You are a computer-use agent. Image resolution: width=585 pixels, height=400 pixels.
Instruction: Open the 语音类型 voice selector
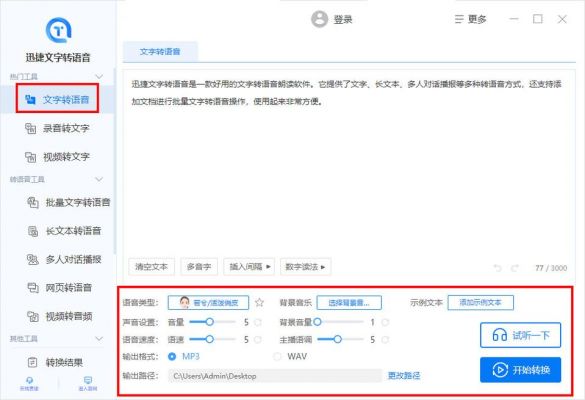click(208, 302)
